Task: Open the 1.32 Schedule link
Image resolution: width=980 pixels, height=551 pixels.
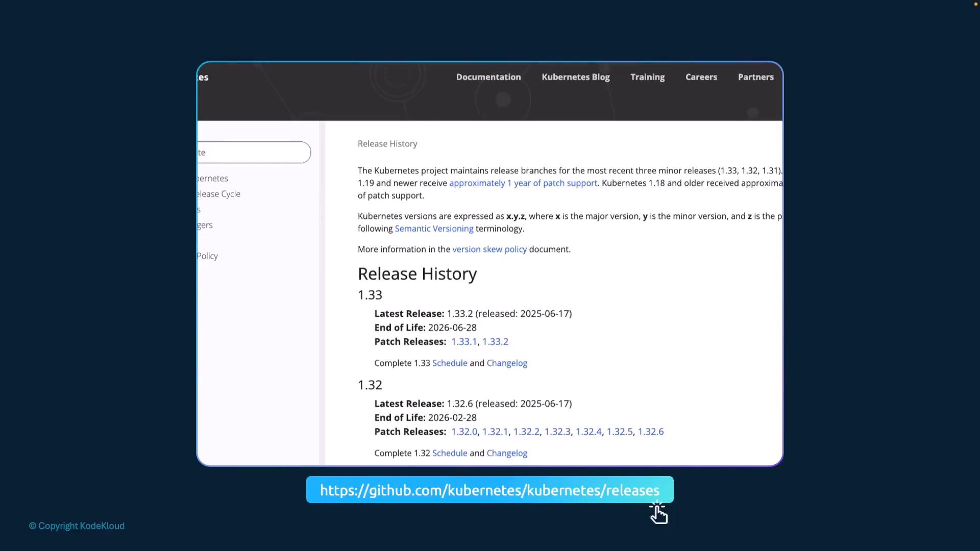Action: tap(450, 453)
